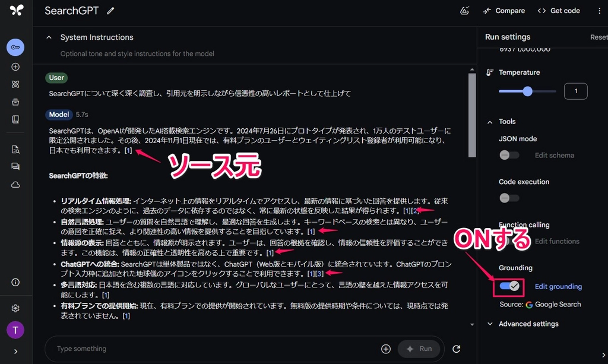Image resolution: width=608 pixels, height=364 pixels.
Task: Open citation [1] in 情報源の表示 bullet
Action: (x=270, y=253)
